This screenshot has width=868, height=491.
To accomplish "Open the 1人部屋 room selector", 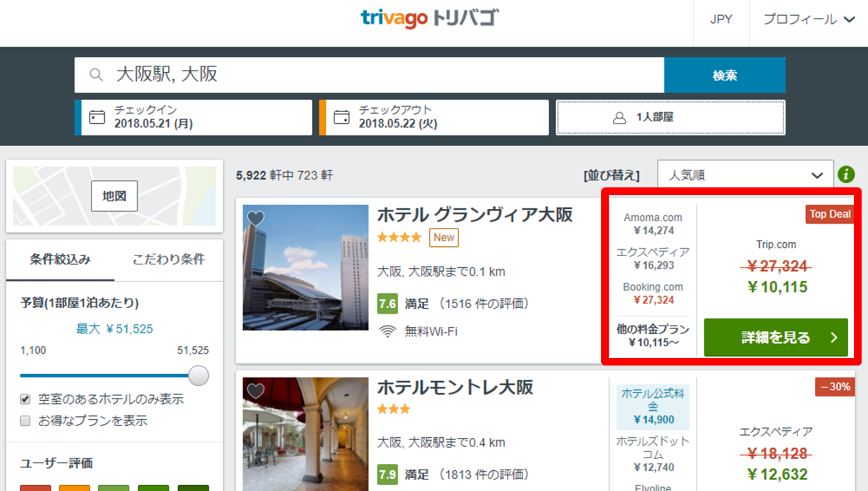I will point(670,117).
